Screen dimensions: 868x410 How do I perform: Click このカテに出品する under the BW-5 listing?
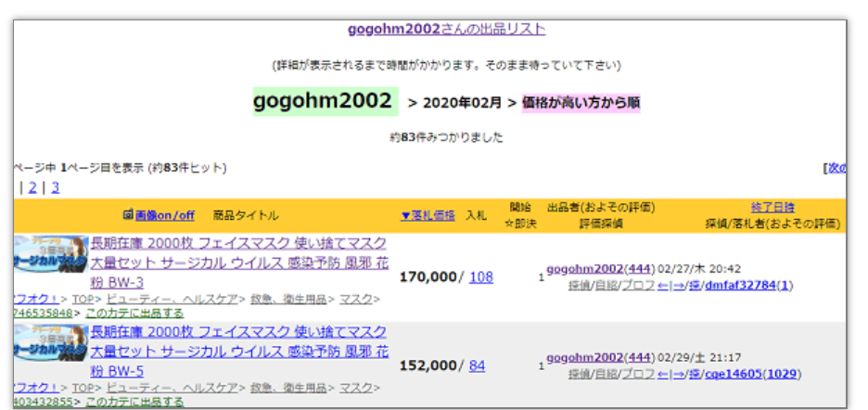click(x=134, y=402)
